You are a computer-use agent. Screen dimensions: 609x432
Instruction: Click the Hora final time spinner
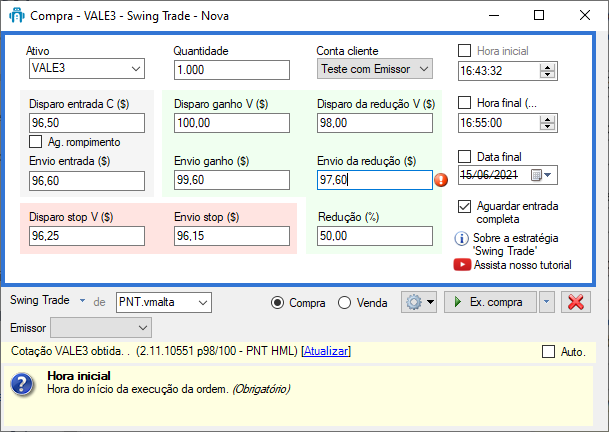[548, 123]
